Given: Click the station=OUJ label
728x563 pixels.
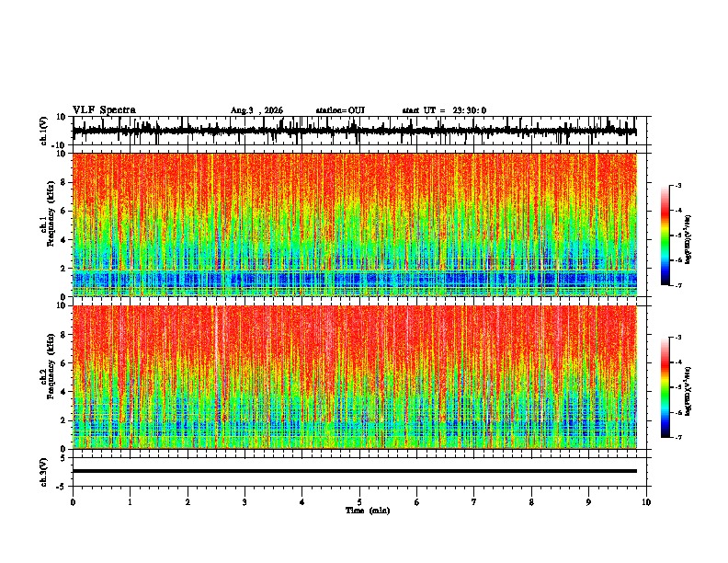Looking at the screenshot, I should click(340, 110).
